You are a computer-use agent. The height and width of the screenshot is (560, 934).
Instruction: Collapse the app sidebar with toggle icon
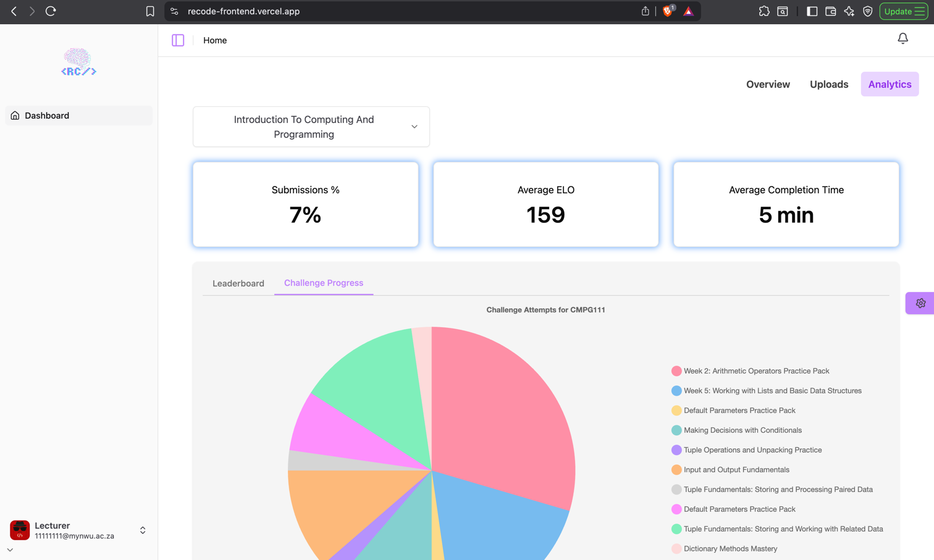click(178, 40)
